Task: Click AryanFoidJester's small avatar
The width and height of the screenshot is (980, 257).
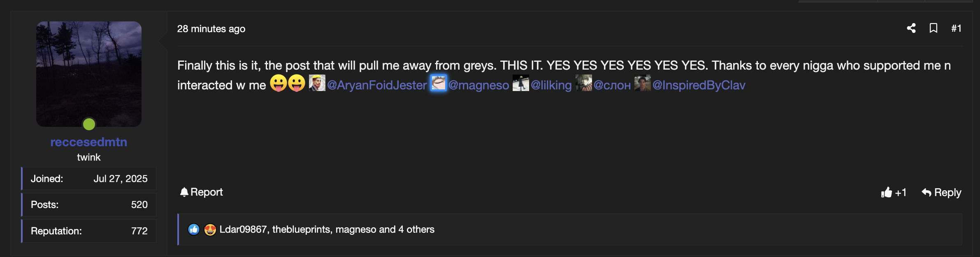Action: [317, 83]
